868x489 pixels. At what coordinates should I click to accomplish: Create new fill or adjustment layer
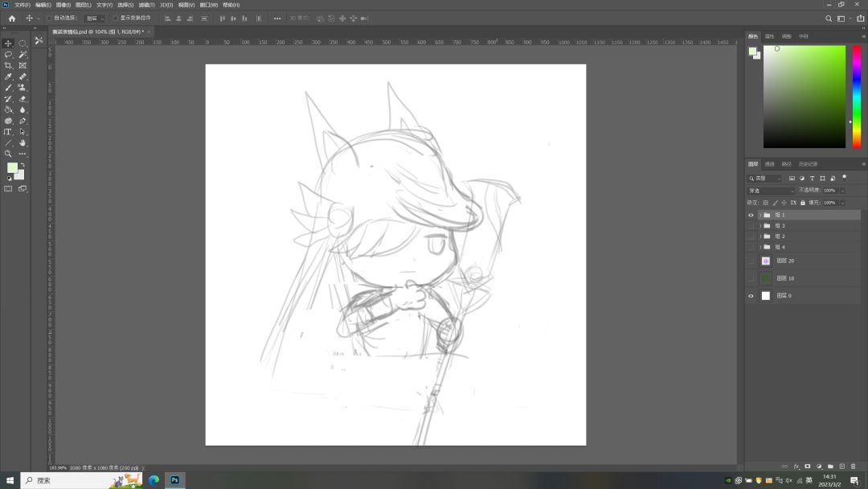pyautogui.click(x=819, y=466)
